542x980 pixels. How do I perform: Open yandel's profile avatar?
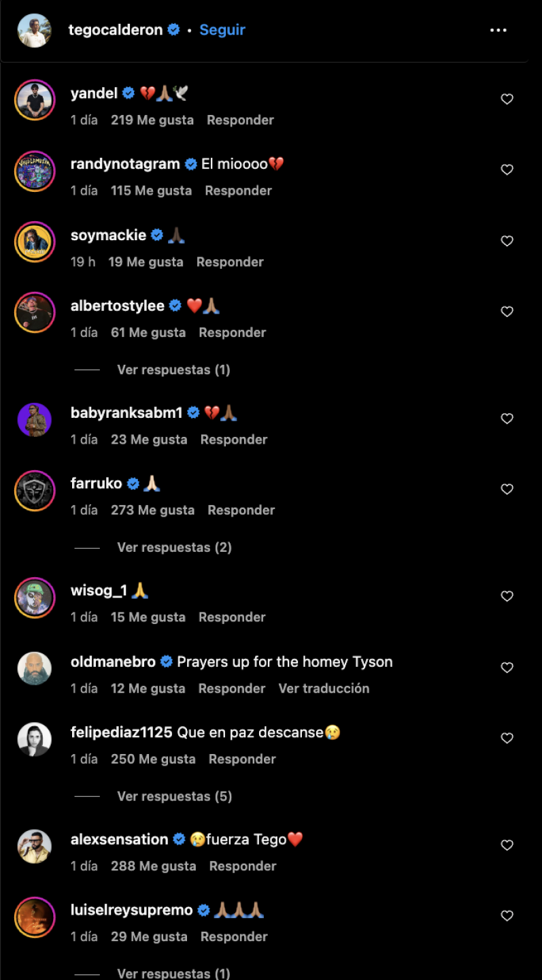click(35, 100)
